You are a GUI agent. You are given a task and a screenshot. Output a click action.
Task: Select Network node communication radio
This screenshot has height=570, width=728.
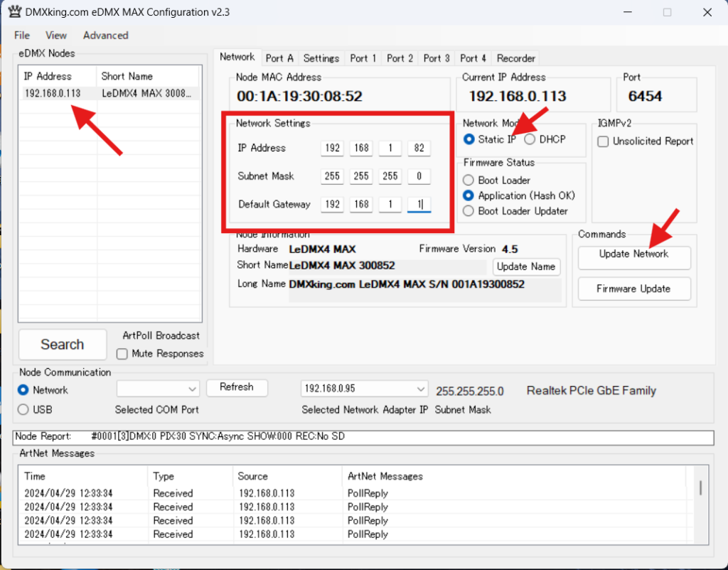click(x=23, y=390)
